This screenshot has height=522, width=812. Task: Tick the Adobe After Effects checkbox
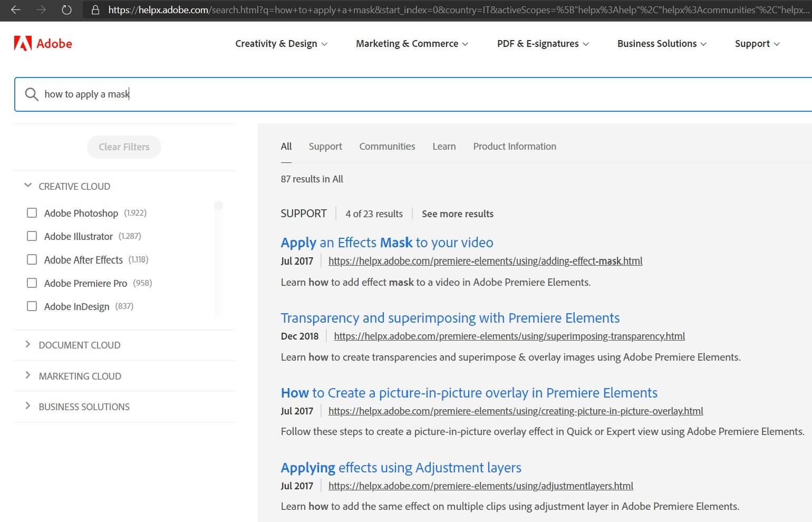[32, 259]
